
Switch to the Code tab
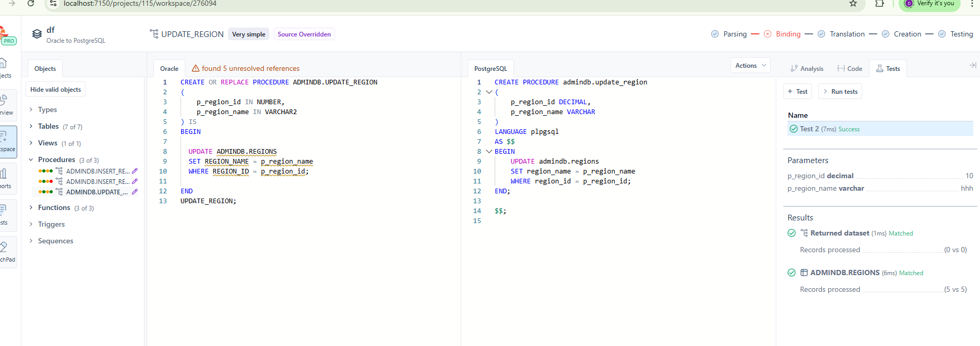click(850, 69)
